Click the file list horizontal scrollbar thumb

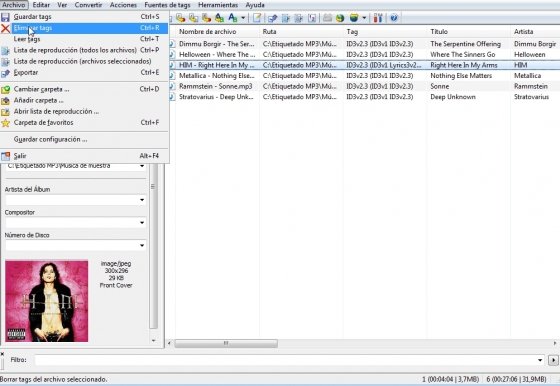point(226,343)
